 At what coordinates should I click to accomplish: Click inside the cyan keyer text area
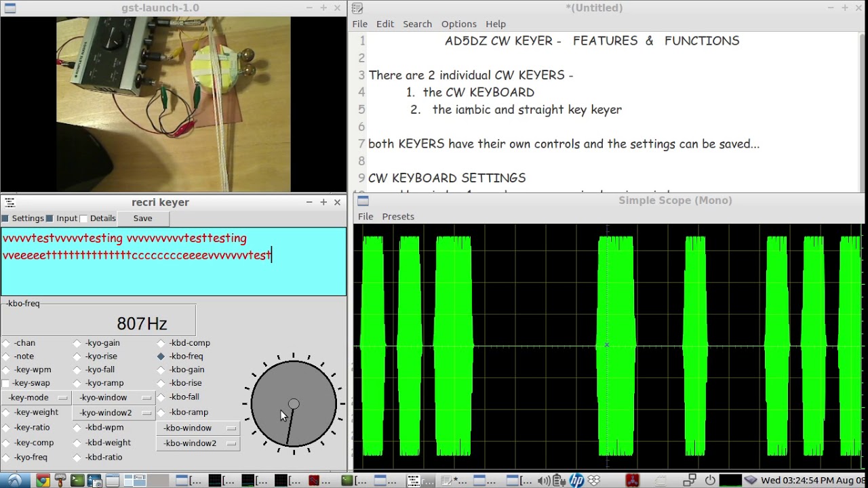click(x=174, y=262)
